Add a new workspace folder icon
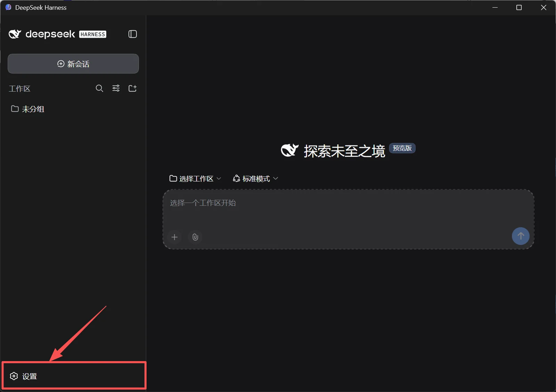The image size is (556, 392). (132, 88)
